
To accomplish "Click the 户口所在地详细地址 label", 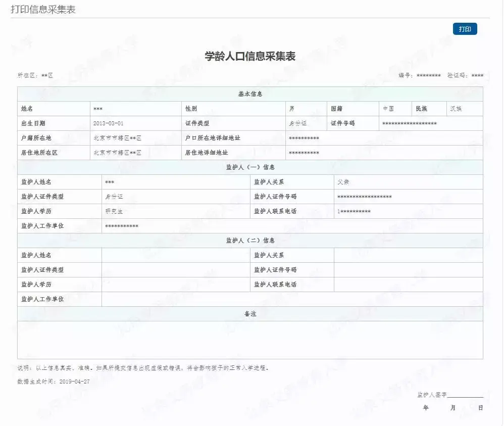I will 213,138.
